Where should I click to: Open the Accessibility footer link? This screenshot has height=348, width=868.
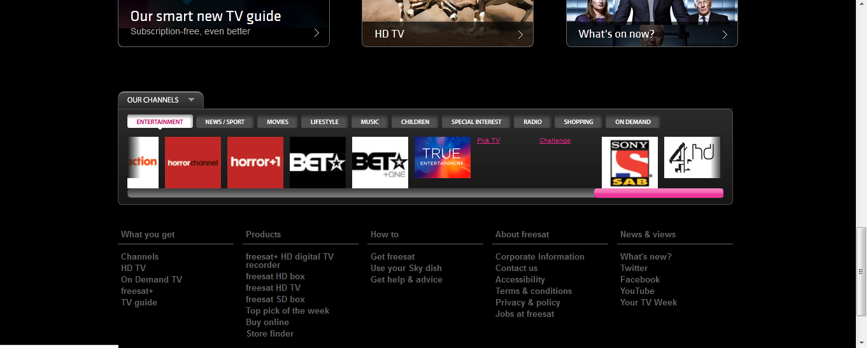coord(520,280)
